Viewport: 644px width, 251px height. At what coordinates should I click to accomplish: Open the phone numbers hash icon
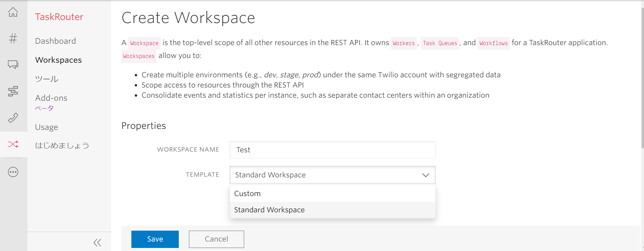13,38
